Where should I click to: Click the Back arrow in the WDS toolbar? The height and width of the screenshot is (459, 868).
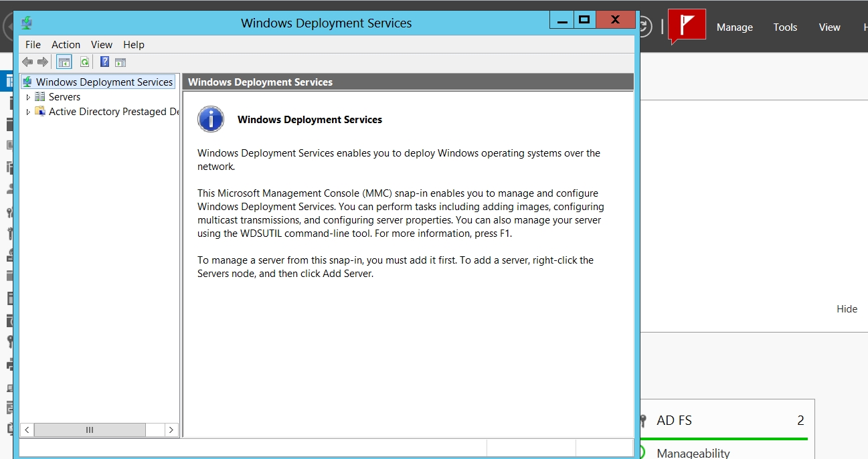coord(27,62)
